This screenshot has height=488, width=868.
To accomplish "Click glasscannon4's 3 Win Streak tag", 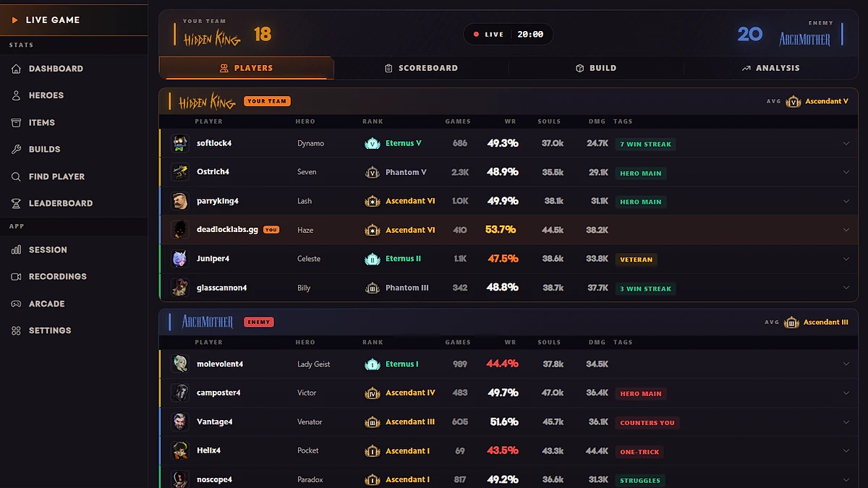I will (645, 288).
